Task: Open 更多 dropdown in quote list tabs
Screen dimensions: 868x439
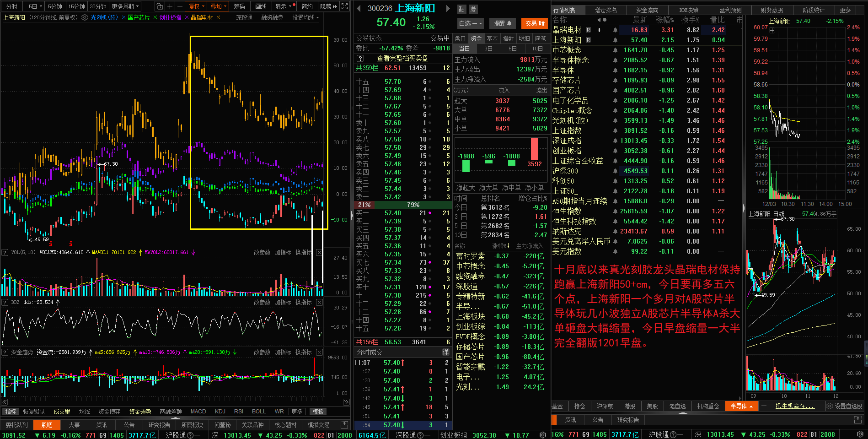Action: pyautogui.click(x=846, y=10)
